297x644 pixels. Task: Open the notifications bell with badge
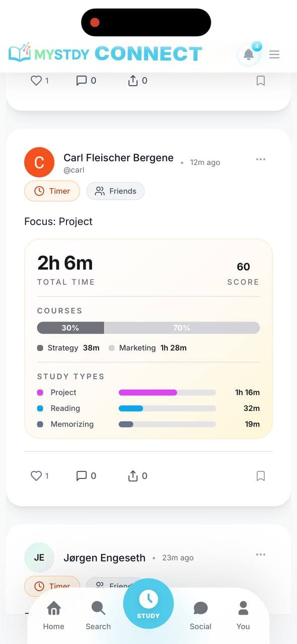(248, 54)
